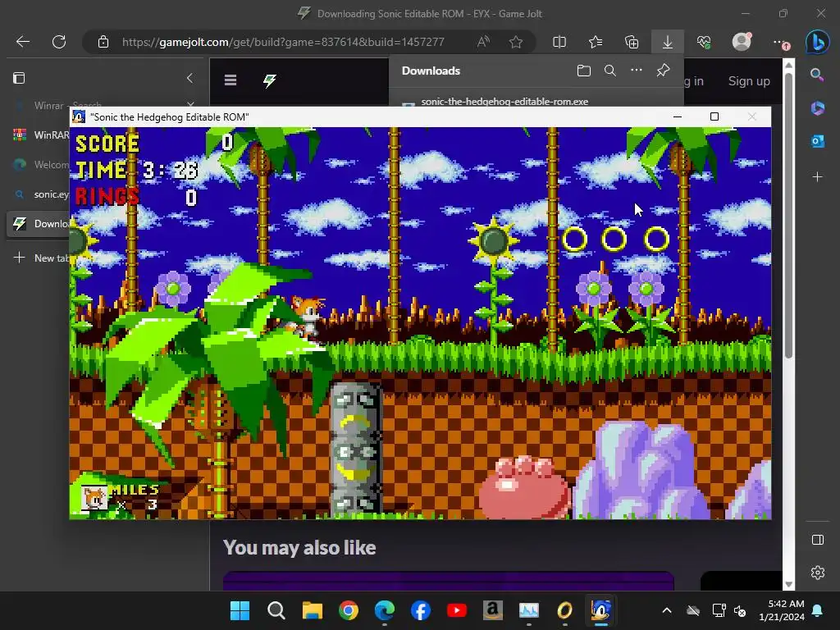Open sonic-the-hedgehog-editable-rom.exe download entry

click(504, 101)
